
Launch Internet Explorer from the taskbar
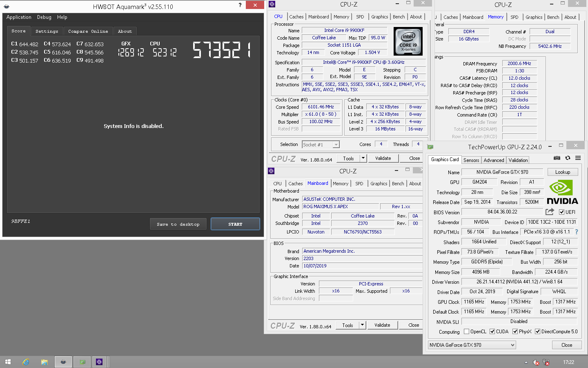pyautogui.click(x=26, y=362)
